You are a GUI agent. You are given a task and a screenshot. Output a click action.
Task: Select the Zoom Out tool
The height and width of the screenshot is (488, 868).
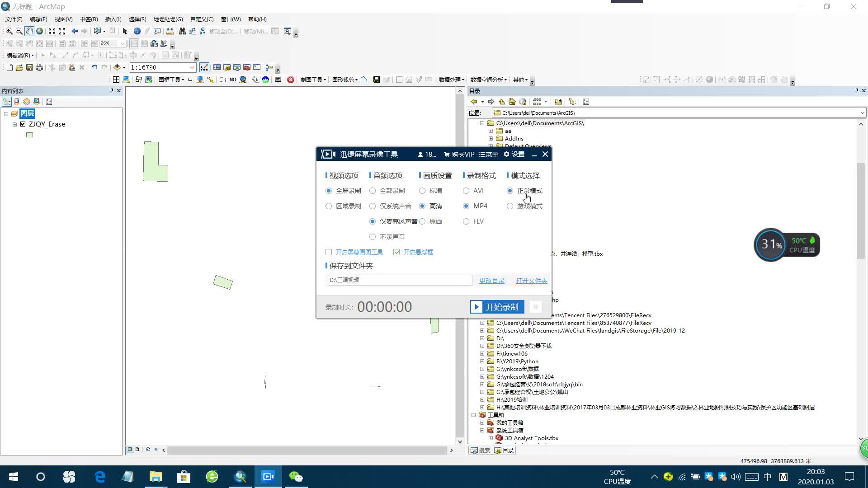pyautogui.click(x=19, y=31)
